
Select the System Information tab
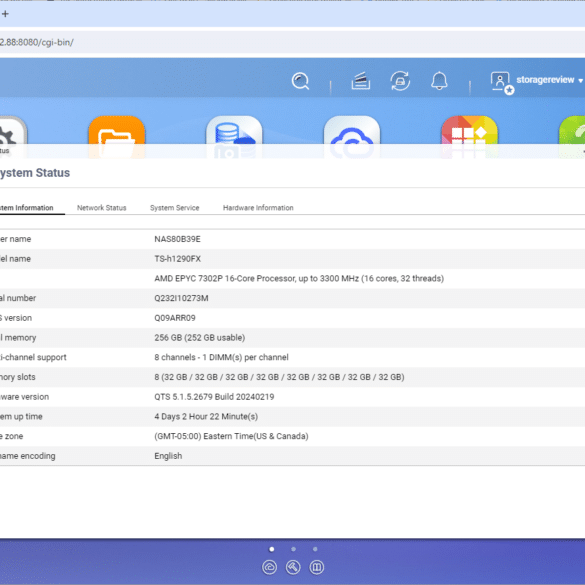pyautogui.click(x=27, y=208)
